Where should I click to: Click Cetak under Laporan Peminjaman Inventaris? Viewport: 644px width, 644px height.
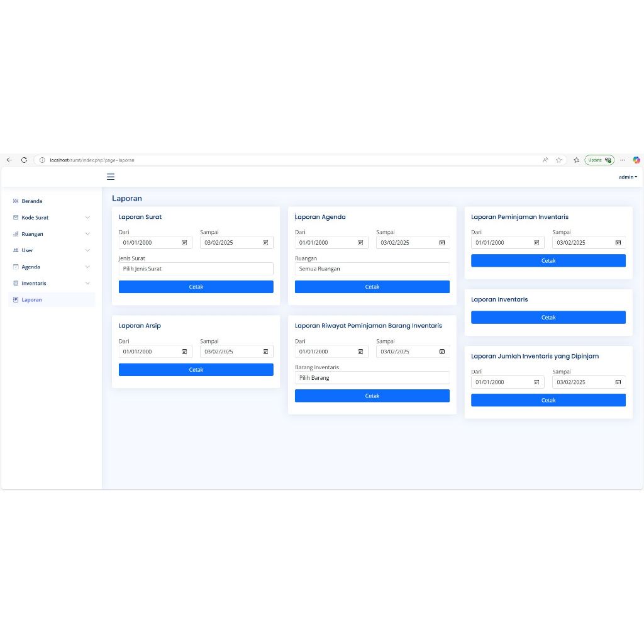tap(548, 261)
